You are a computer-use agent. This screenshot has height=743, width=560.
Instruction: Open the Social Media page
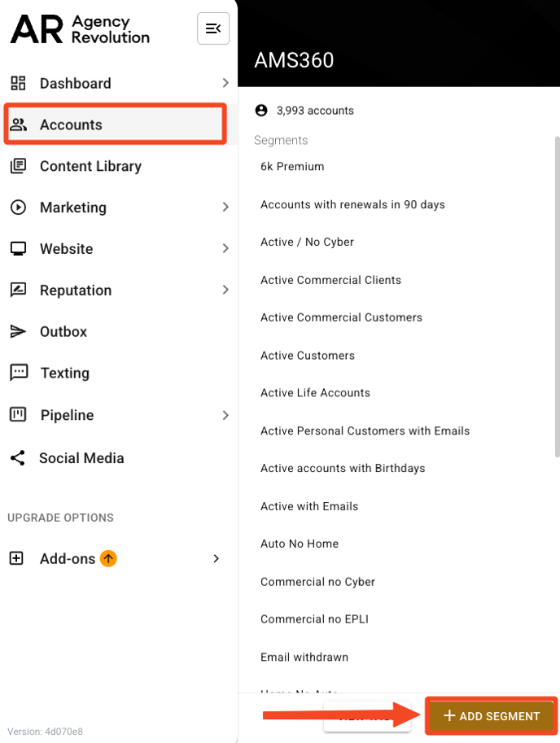click(119, 457)
